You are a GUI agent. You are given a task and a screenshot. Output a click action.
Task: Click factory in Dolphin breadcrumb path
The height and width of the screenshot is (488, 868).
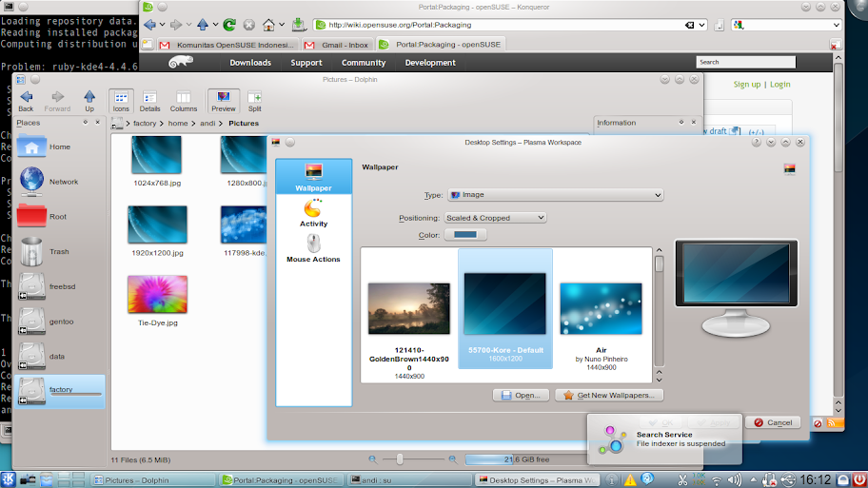tap(145, 124)
